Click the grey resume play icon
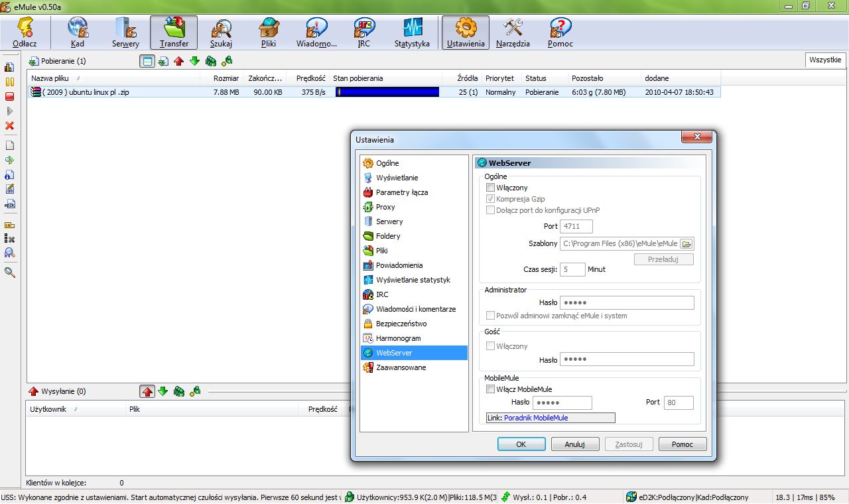This screenshot has height=504, width=849. point(9,111)
